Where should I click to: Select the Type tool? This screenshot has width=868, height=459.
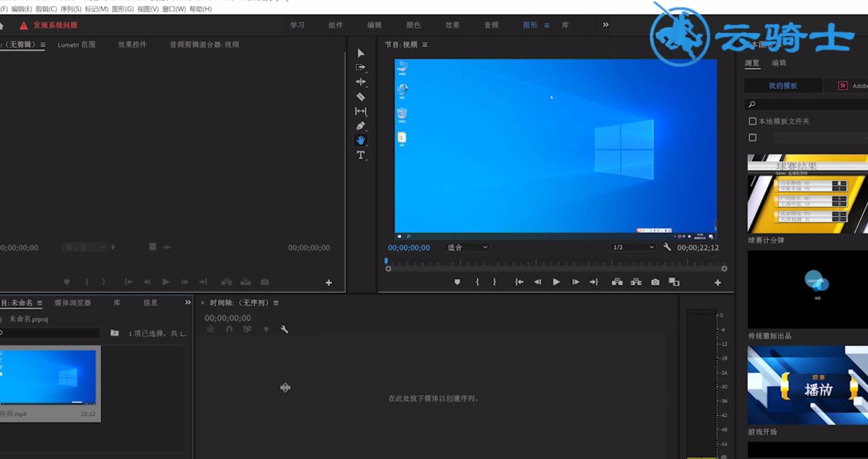pyautogui.click(x=361, y=155)
